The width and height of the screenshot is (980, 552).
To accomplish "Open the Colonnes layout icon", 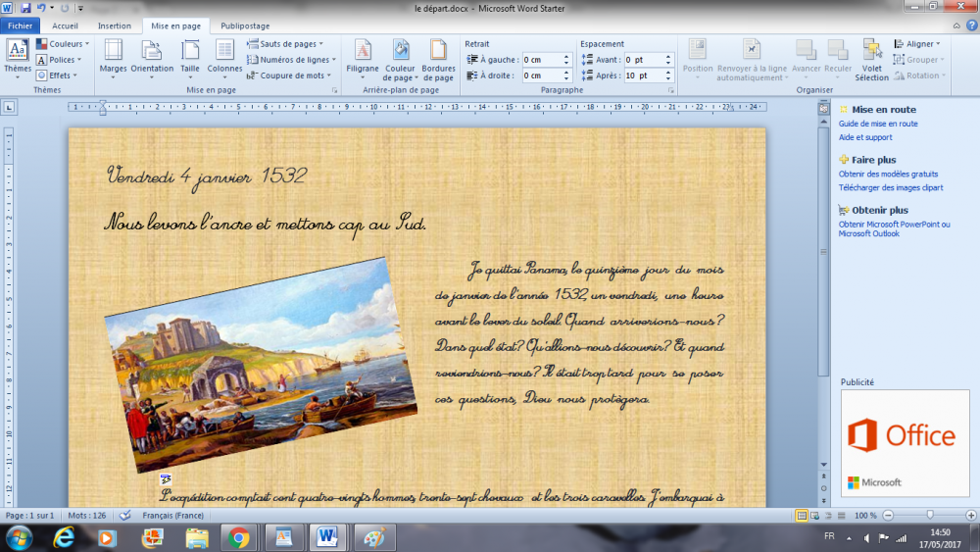I will point(224,56).
